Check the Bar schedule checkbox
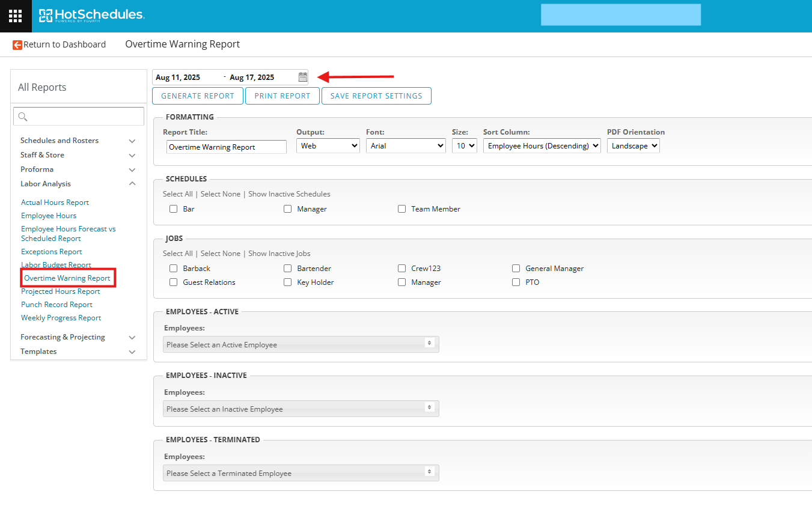This screenshot has width=812, height=521. [x=173, y=209]
